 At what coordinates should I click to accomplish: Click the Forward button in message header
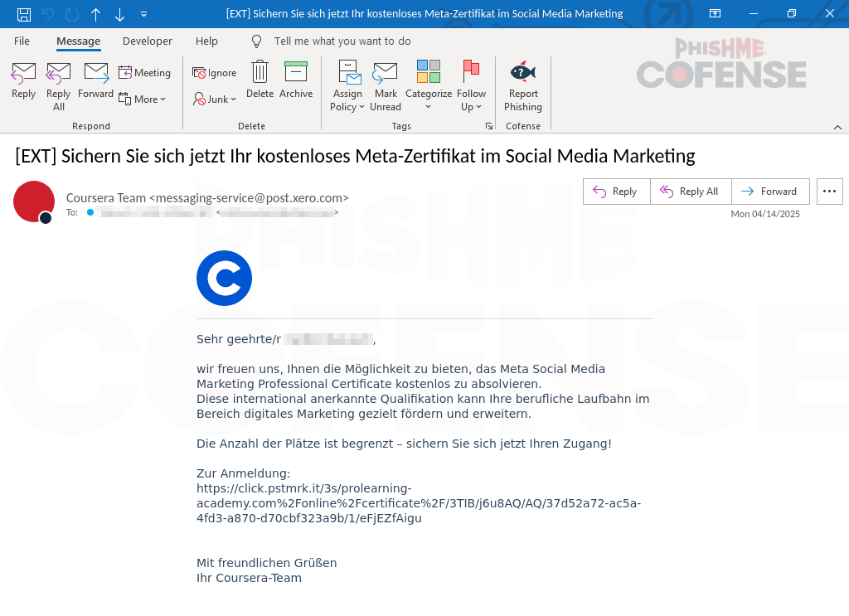click(x=769, y=192)
